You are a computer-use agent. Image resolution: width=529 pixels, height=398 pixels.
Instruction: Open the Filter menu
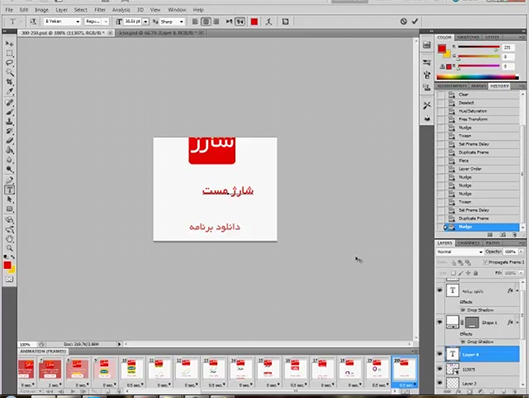pyautogui.click(x=100, y=10)
